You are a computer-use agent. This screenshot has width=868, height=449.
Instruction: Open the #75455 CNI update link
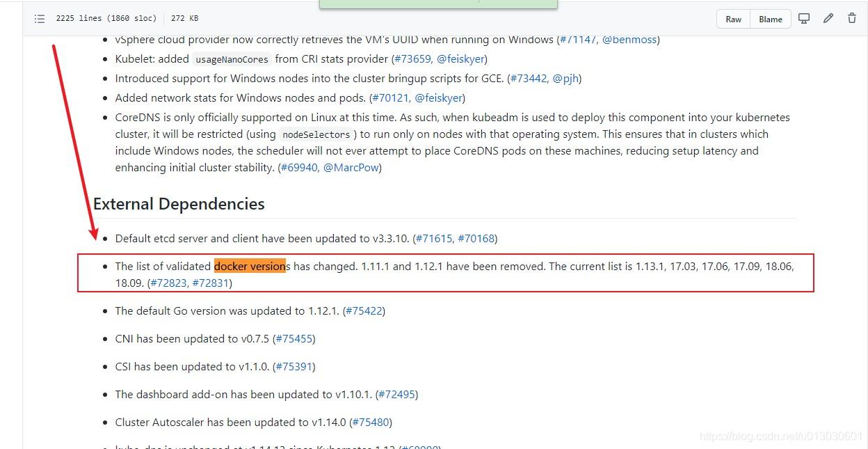pos(294,339)
